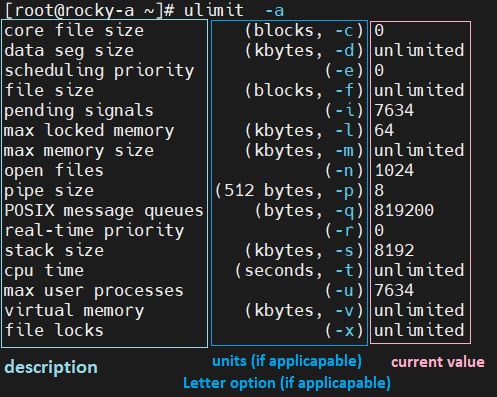Select the value 1024 for open files
Image resolution: width=497 pixels, height=397 pixels.
click(x=394, y=171)
